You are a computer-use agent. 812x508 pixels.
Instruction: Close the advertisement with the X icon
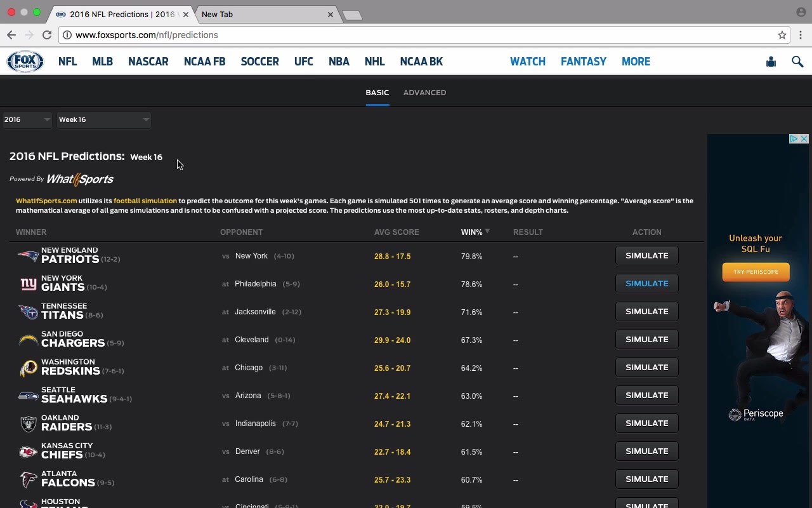pyautogui.click(x=804, y=138)
